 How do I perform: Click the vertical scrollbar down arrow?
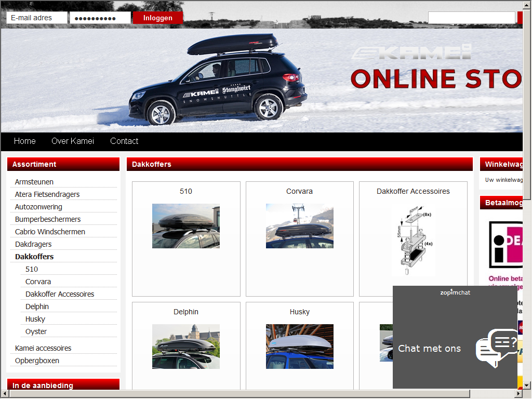tap(527, 385)
